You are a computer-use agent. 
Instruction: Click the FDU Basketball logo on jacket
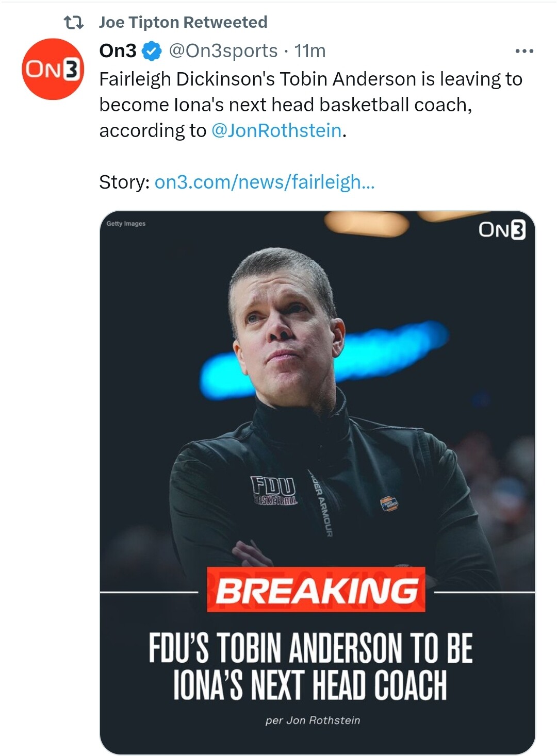(274, 491)
